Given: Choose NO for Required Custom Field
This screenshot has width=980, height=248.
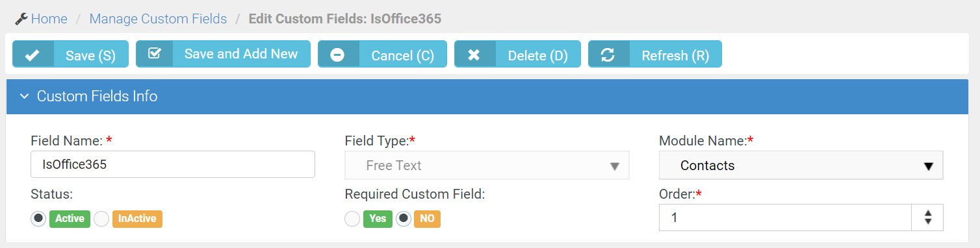Looking at the screenshot, I should pyautogui.click(x=404, y=219).
